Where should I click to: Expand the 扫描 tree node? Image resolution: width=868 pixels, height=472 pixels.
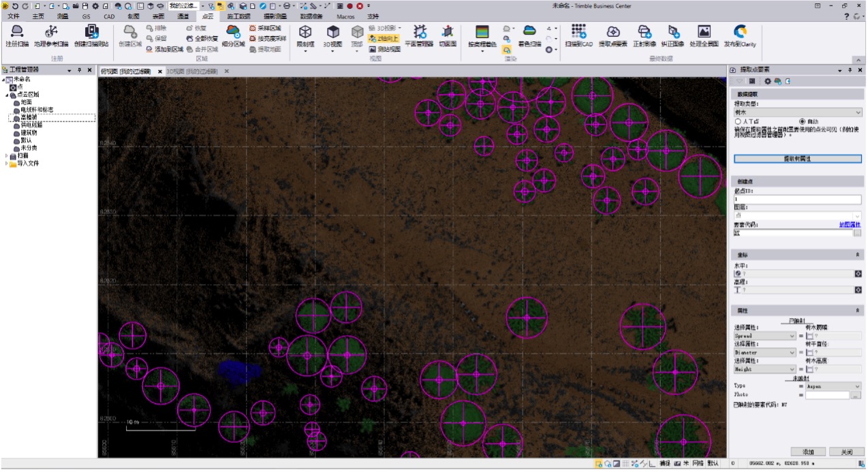6,155
